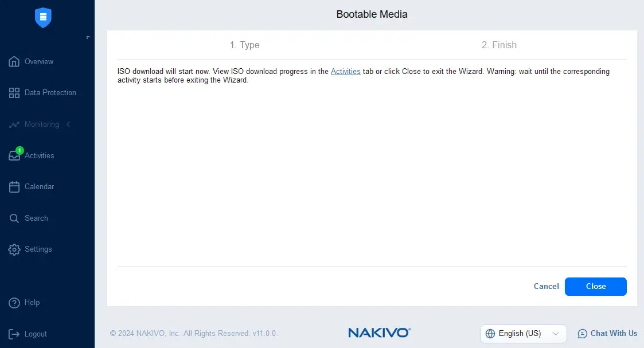Collapse the sidebar with small corner arrow
644x348 pixels.
[x=88, y=38]
